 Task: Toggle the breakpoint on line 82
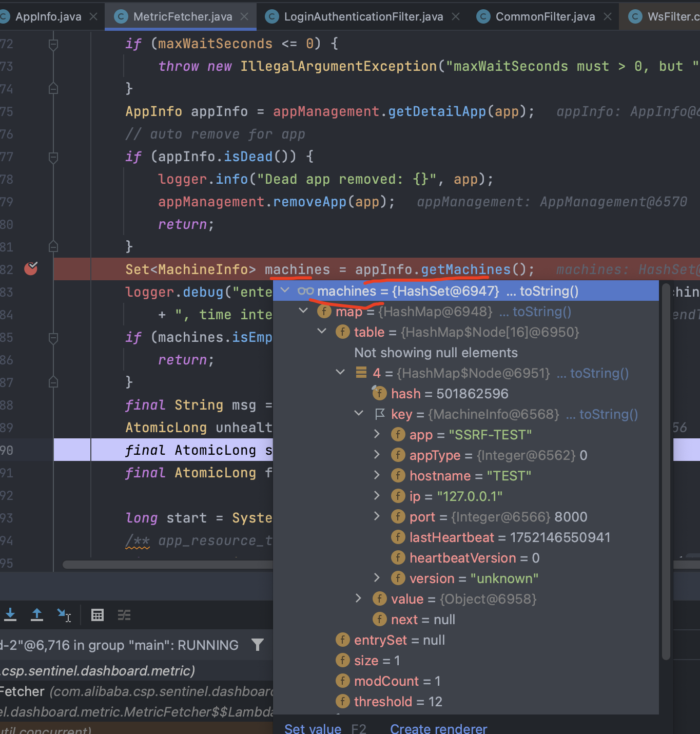[x=31, y=268]
